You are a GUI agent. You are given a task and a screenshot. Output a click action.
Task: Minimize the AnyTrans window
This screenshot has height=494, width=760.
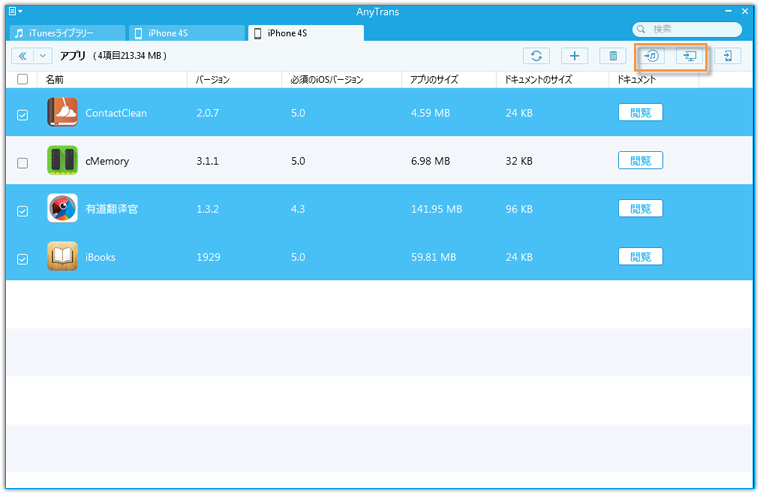coord(728,11)
